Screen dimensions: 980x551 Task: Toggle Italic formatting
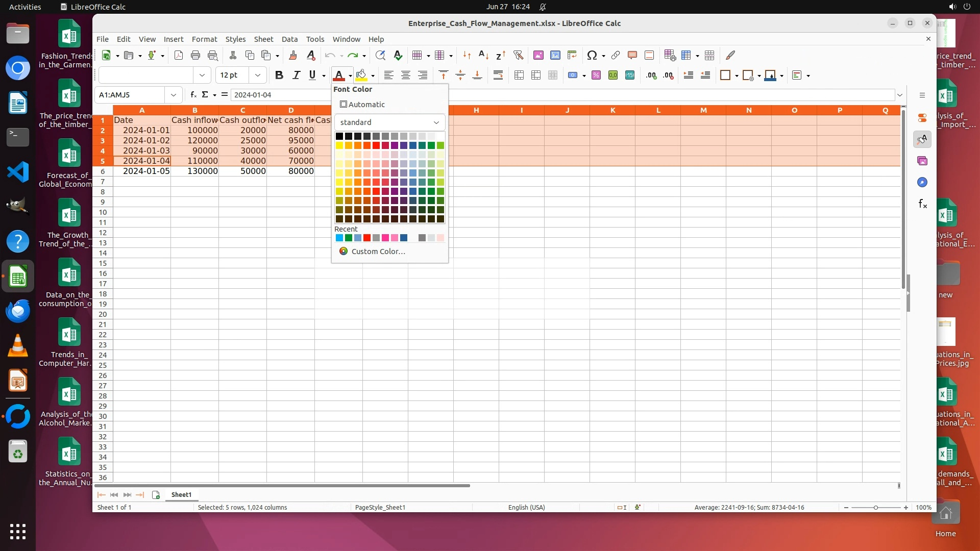[x=296, y=75]
